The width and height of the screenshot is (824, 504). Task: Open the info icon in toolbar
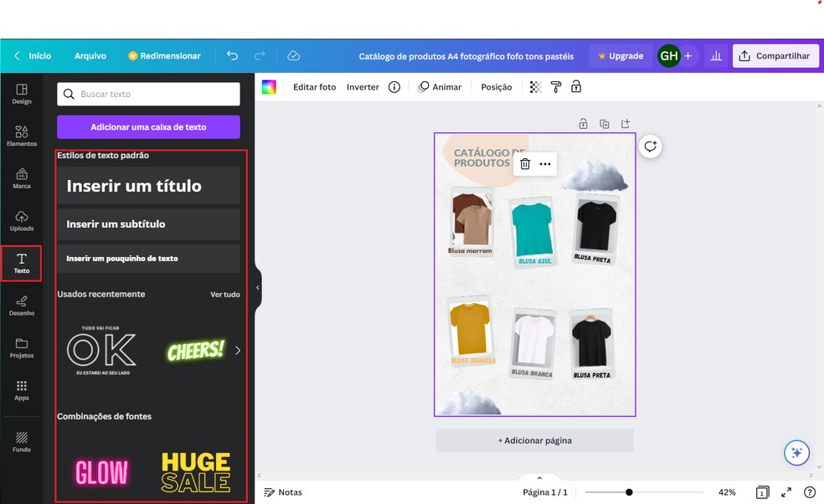click(394, 87)
